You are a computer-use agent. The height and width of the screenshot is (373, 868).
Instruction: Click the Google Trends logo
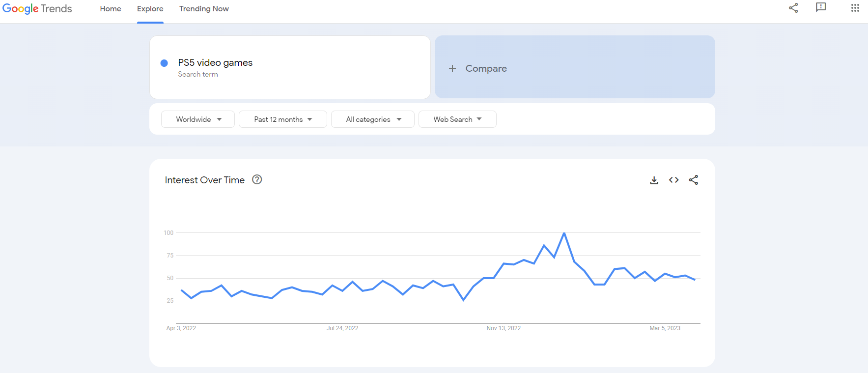(x=37, y=9)
